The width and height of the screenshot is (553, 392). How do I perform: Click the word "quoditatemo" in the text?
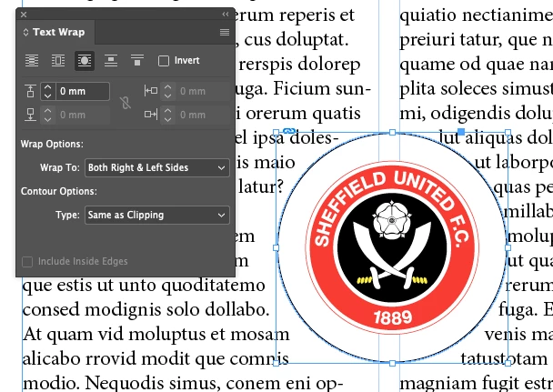pos(214,286)
